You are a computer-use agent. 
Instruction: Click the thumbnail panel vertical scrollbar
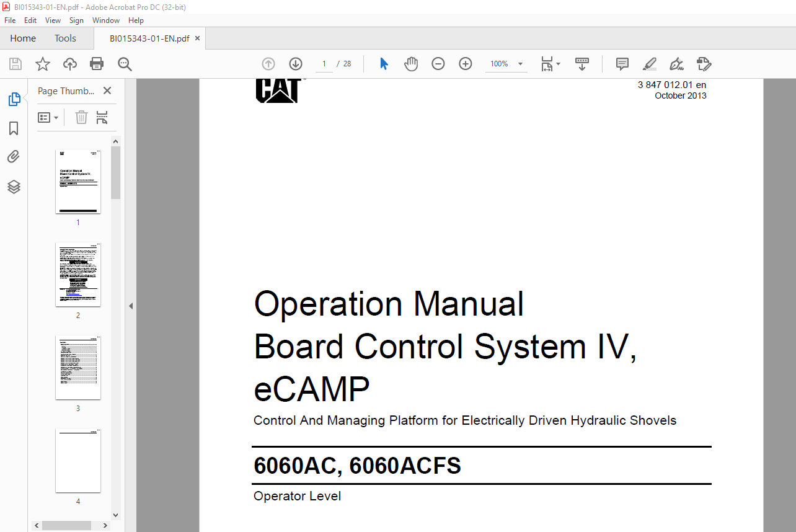116,173
